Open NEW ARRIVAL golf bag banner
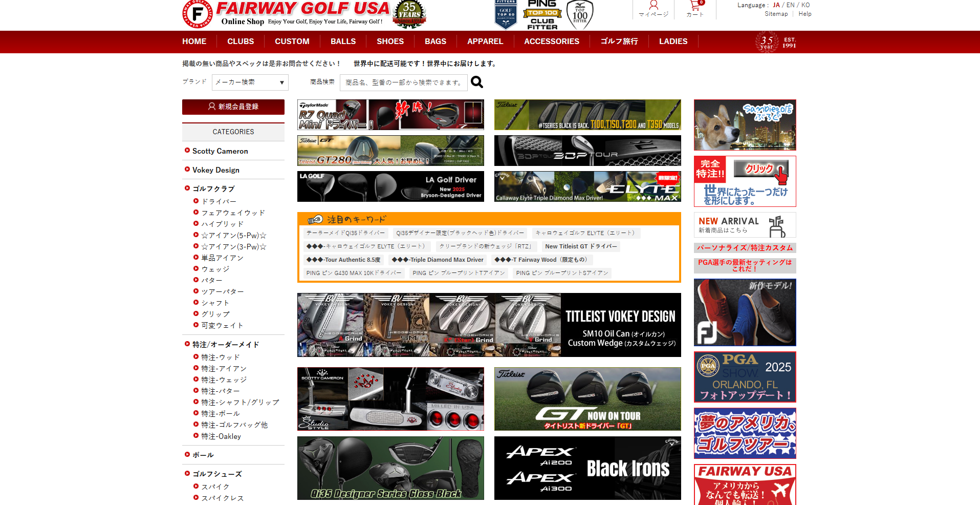980x505 pixels. click(745, 225)
